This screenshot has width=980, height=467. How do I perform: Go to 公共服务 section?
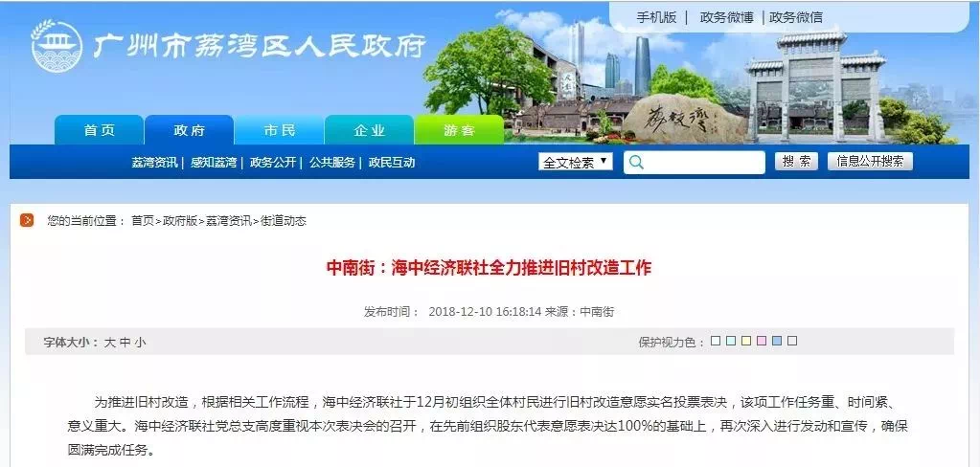[332, 163]
